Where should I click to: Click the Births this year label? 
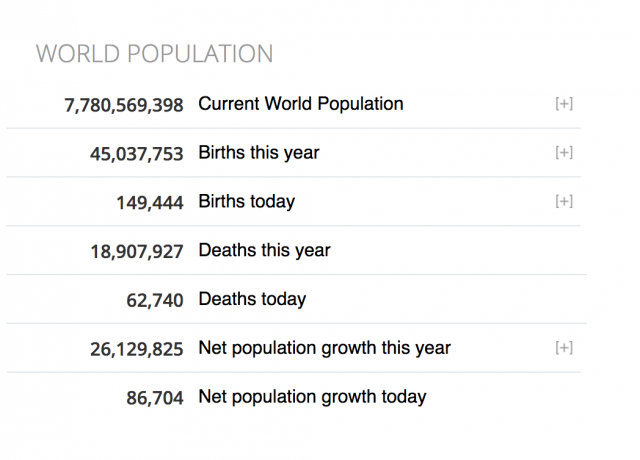[259, 153]
